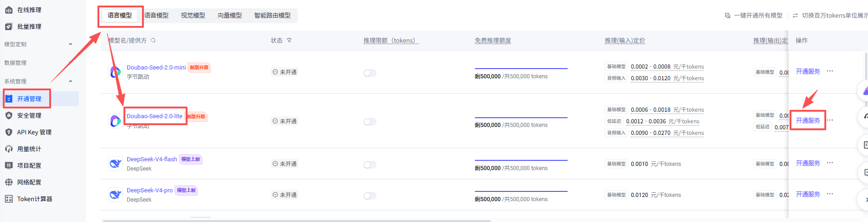Switch to the 智能路由模型 tab

272,15
